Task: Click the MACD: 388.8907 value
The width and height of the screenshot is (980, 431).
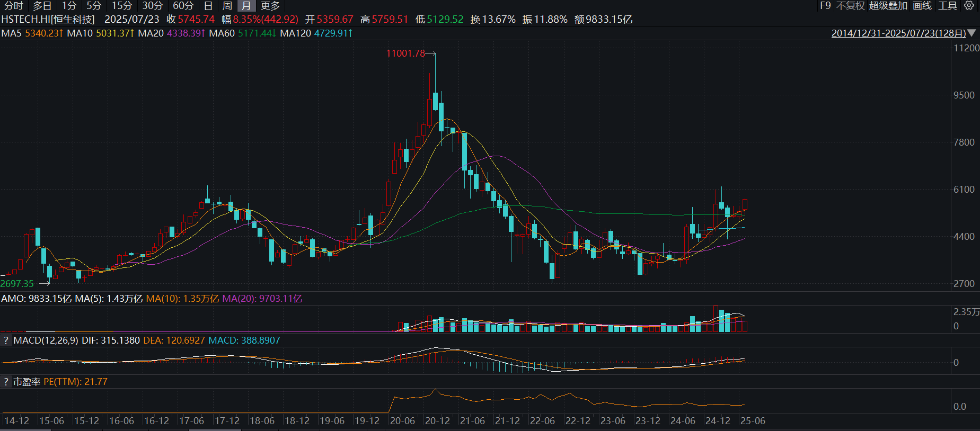Action: [x=244, y=340]
